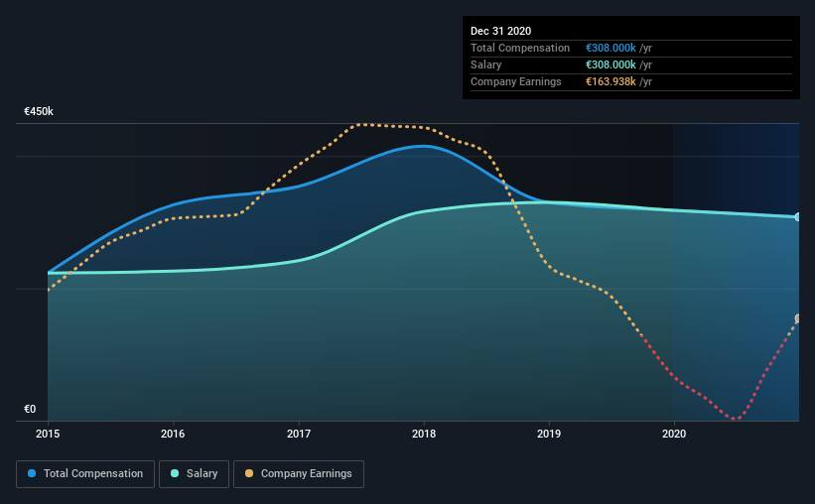
Task: Select the 2020 x-axis label
Action: (x=674, y=434)
